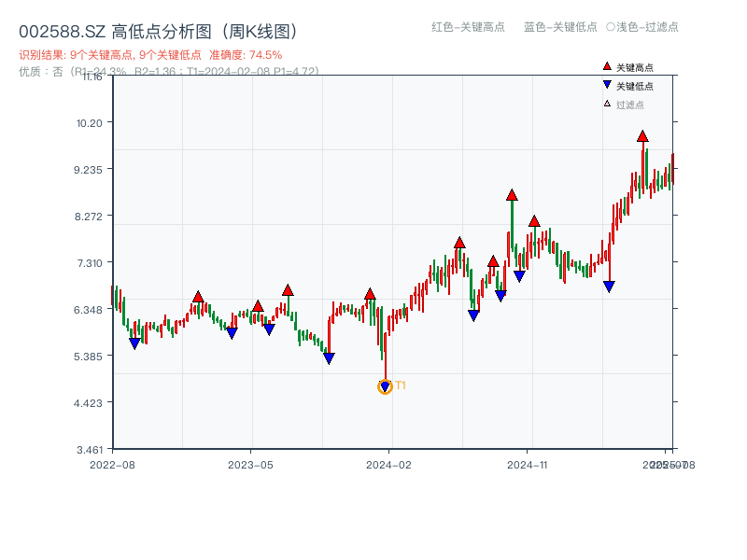Image resolution: width=747 pixels, height=560 pixels.
Task: Click the 2024-02 x-axis date label
Action: (x=389, y=464)
